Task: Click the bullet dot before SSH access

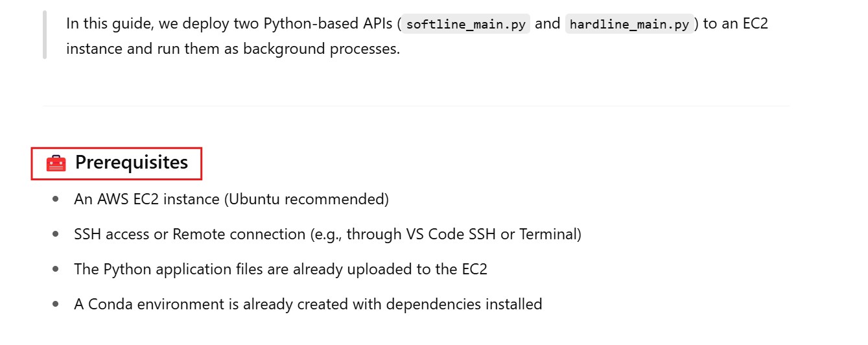Action: [56, 234]
